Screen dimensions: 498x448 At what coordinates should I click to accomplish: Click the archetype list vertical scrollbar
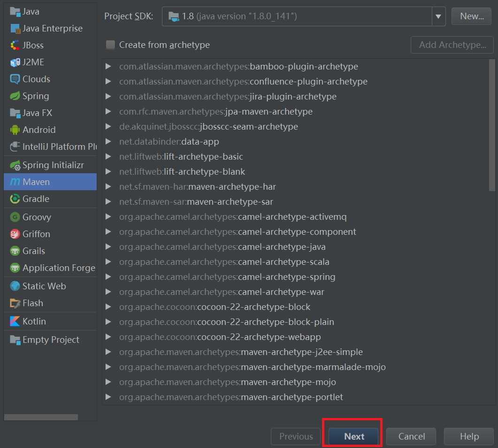pos(492,125)
